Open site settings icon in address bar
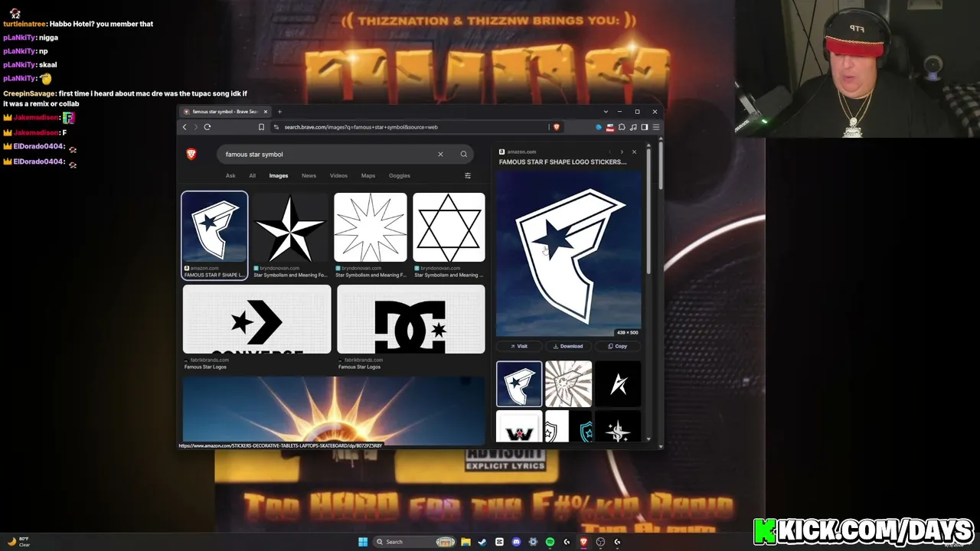980x551 pixels. pos(276,127)
